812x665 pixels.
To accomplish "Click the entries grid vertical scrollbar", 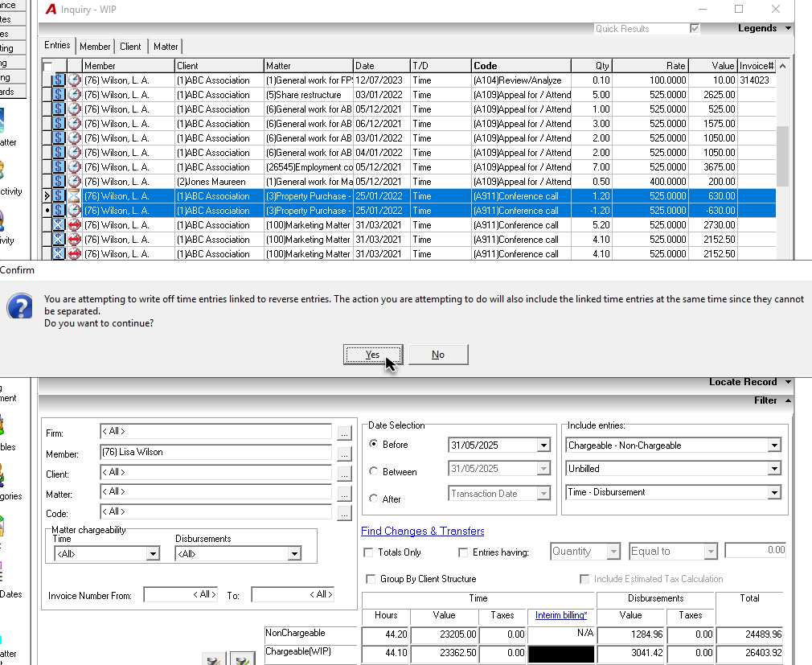I will (x=782, y=158).
